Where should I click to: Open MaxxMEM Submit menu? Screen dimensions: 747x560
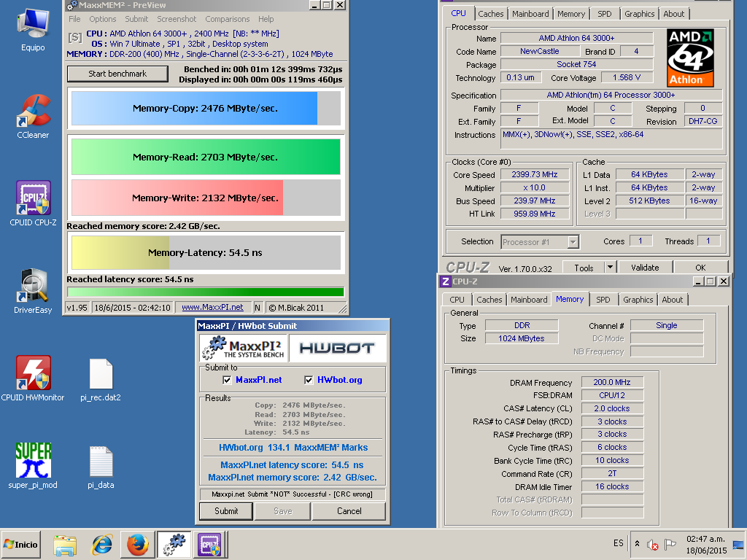pos(136,19)
